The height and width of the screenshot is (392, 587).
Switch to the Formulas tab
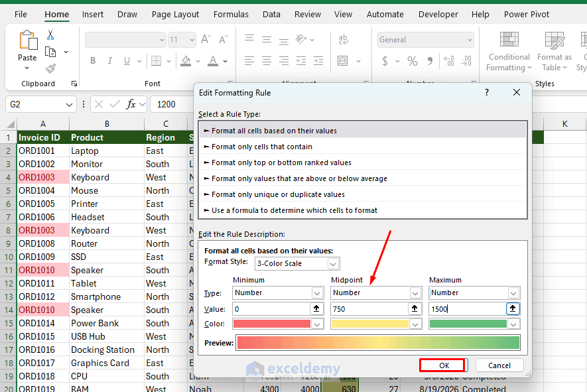pos(231,14)
